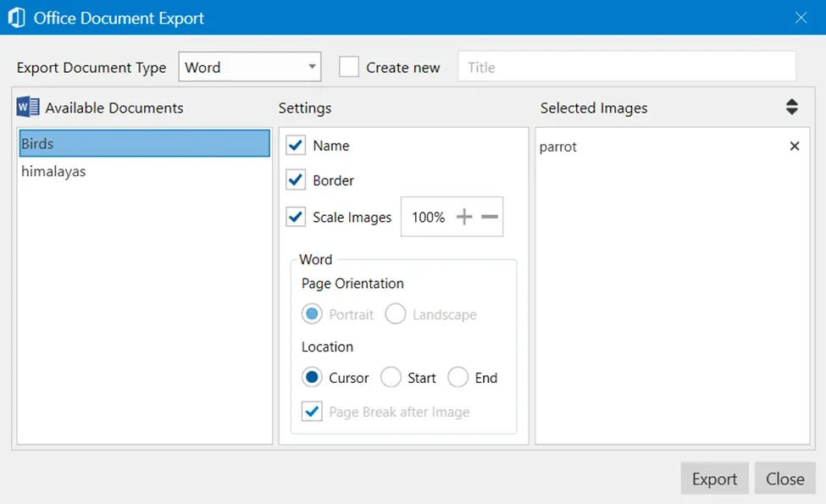The width and height of the screenshot is (826, 504).
Task: Click the 100% scale value
Action: [428, 217]
